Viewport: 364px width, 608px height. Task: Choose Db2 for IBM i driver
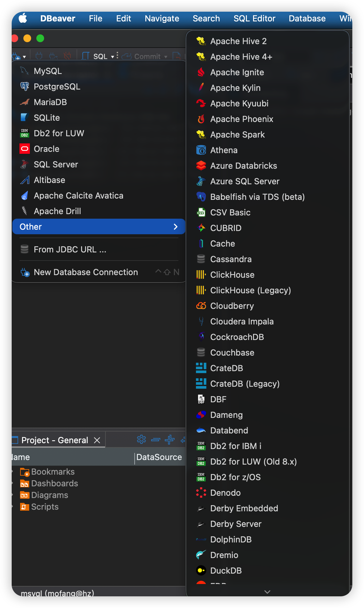268,446
